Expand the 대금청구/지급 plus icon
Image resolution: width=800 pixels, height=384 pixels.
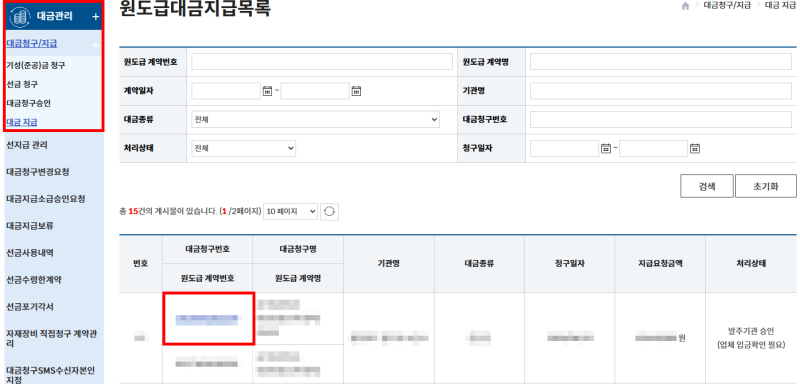coord(95,45)
